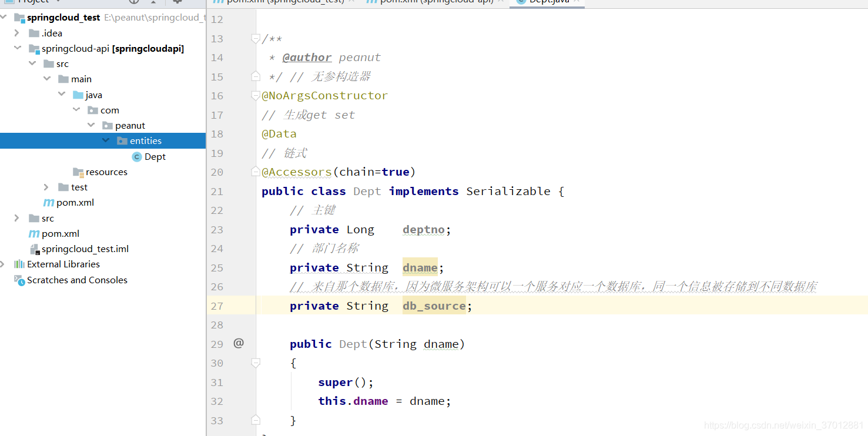Image resolution: width=868 pixels, height=436 pixels.
Task: Click the fold marker on line 15
Action: point(256,76)
